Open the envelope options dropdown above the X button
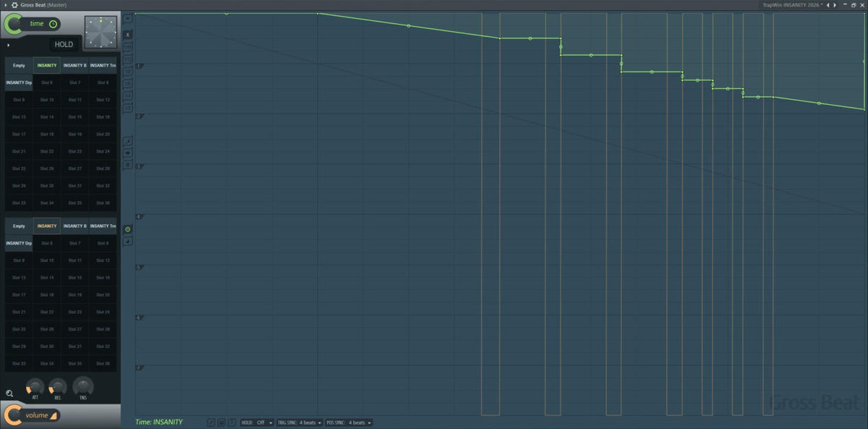This screenshot has width=868, height=429. coord(127,18)
